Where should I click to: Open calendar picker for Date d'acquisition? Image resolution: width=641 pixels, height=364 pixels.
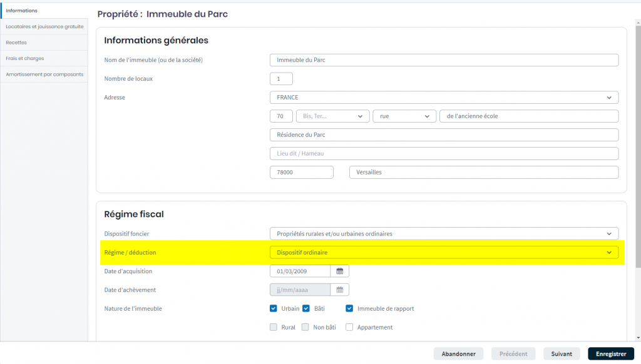pos(340,271)
